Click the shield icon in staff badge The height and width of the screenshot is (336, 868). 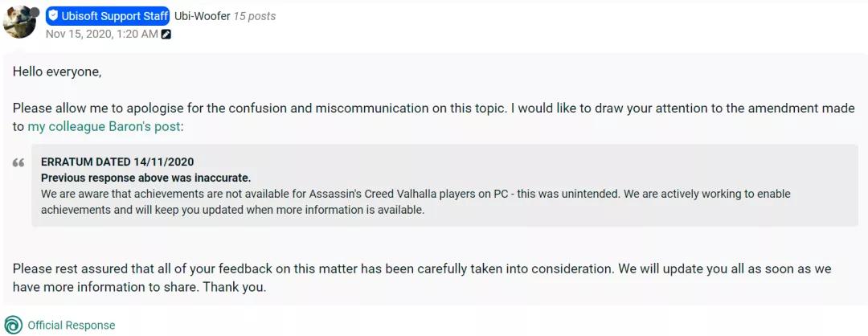point(54,15)
